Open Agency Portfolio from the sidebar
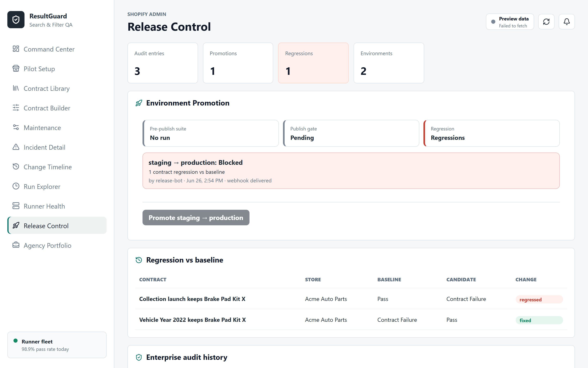This screenshot has width=588, height=368. click(x=57, y=245)
